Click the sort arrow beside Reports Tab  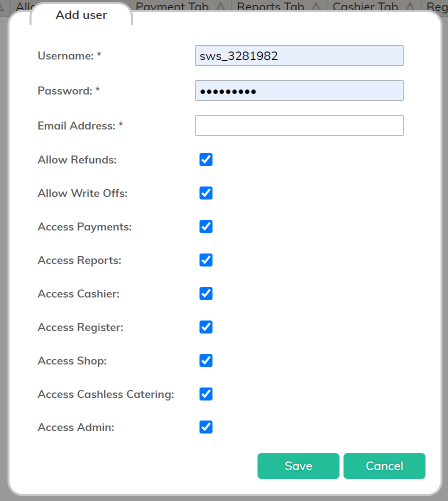316,6
